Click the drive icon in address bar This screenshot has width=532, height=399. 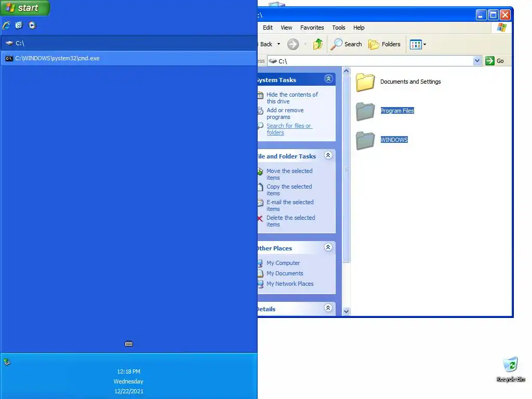(x=272, y=61)
